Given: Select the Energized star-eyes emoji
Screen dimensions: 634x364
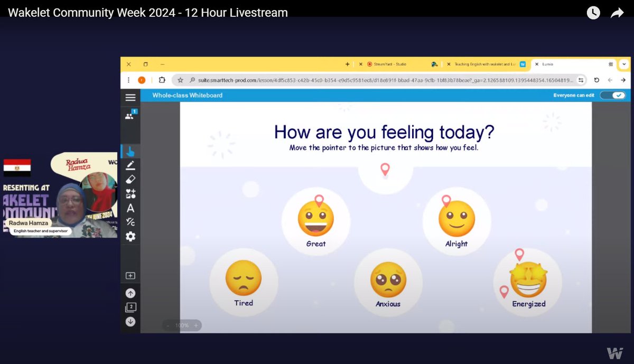Looking at the screenshot, I should pos(528,280).
